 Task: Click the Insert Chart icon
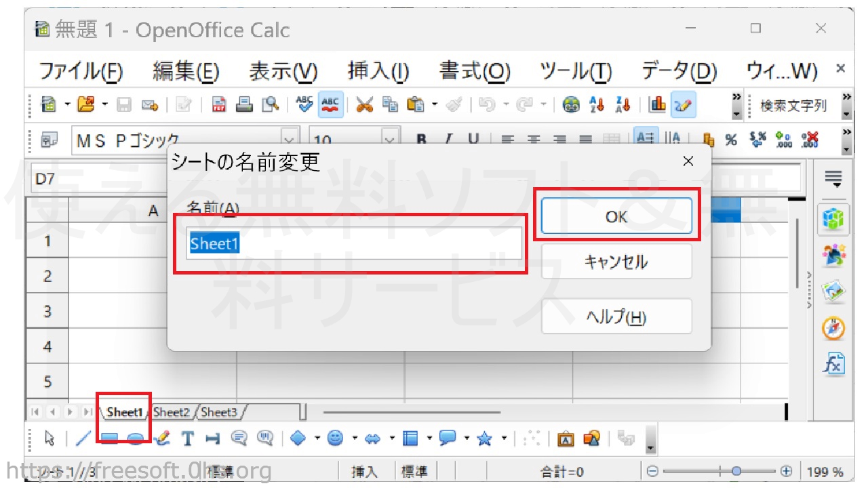click(657, 105)
